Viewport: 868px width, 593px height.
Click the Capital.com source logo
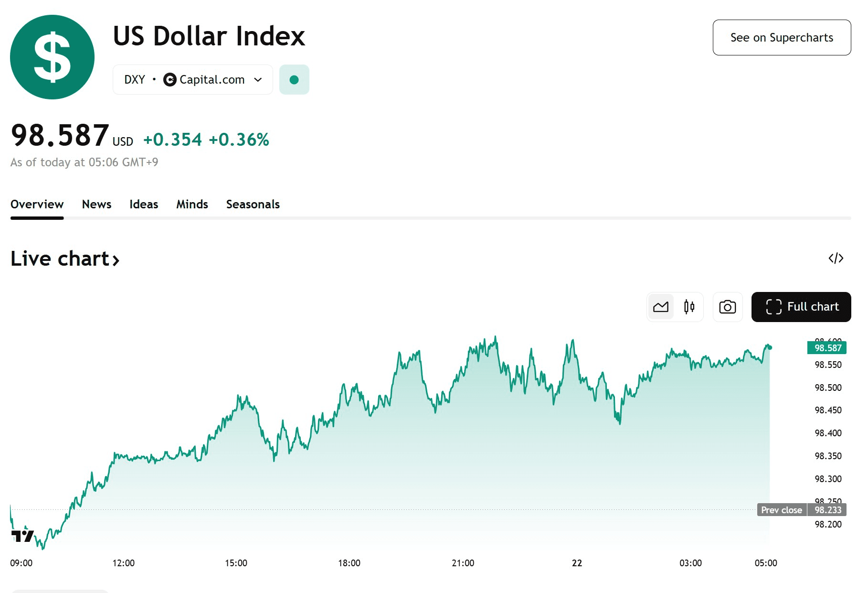click(169, 80)
